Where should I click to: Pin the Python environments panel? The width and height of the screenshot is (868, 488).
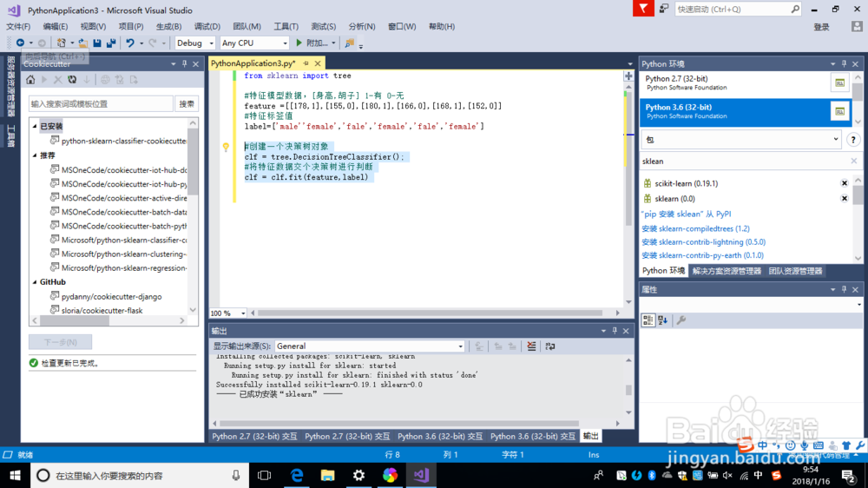(844, 63)
